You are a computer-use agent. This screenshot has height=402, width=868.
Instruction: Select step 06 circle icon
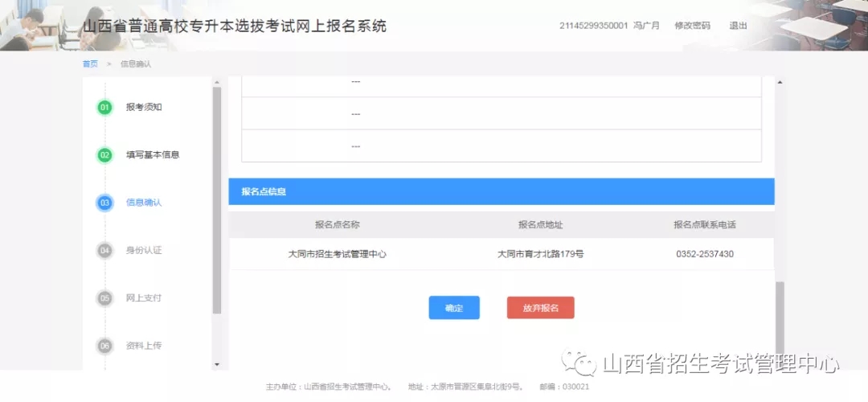click(x=104, y=346)
